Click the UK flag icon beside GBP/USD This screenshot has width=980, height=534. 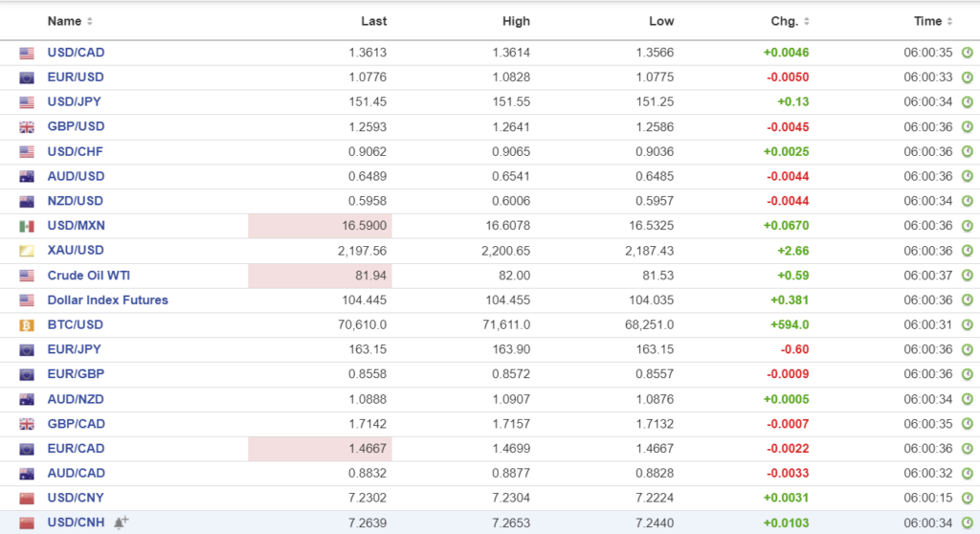pos(27,127)
